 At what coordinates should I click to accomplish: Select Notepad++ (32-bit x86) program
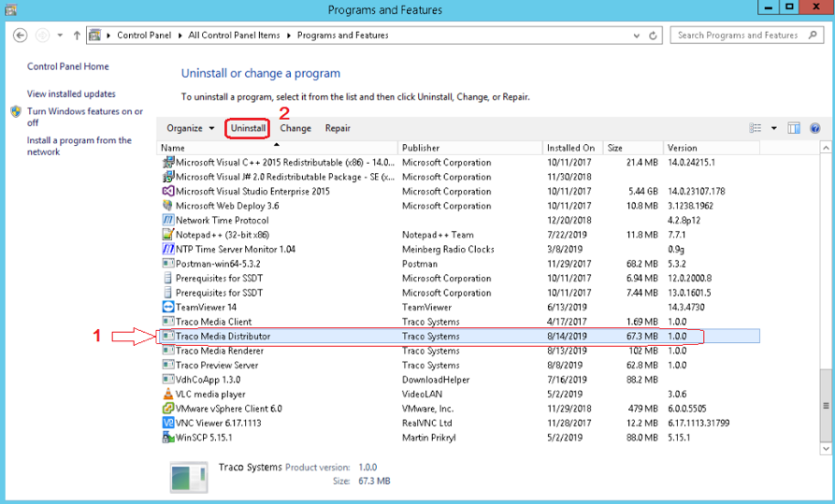tap(223, 235)
